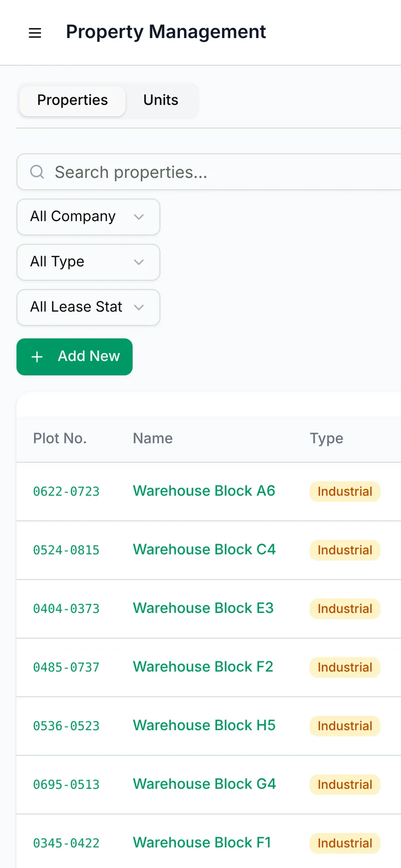
Task: Open the All Type dropdown
Action: tap(88, 262)
